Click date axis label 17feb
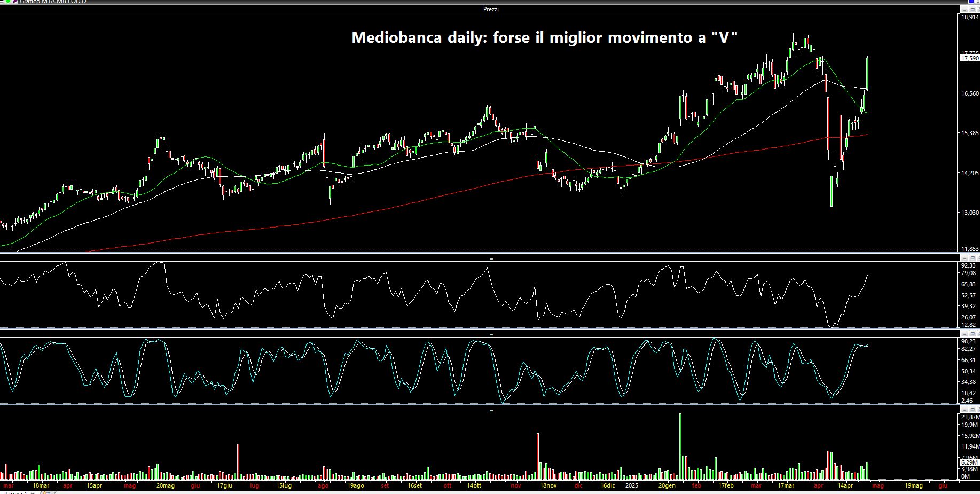The height and width of the screenshot is (494, 980). pyautogui.click(x=726, y=486)
